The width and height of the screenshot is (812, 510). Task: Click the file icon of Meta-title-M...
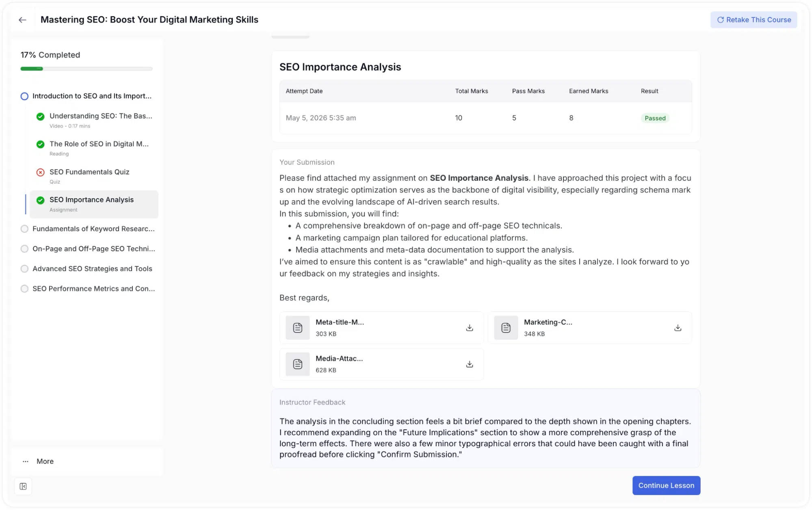click(x=298, y=328)
